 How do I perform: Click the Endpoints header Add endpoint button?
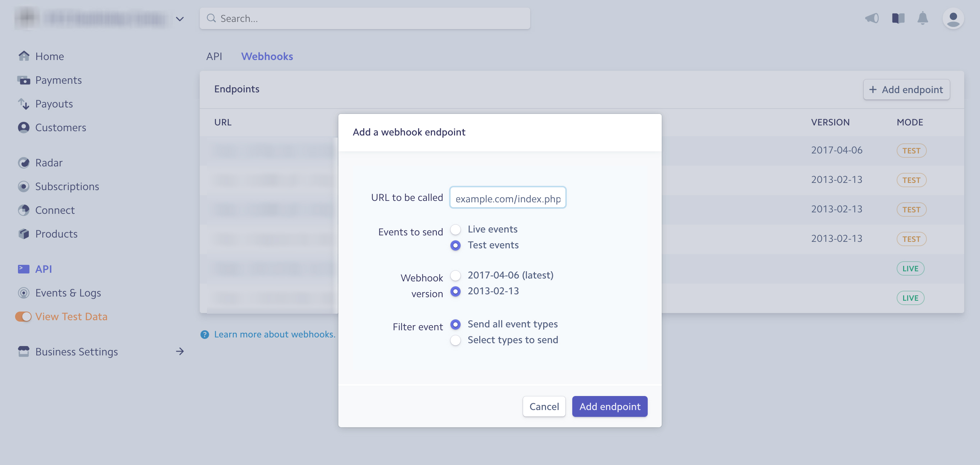tap(906, 89)
